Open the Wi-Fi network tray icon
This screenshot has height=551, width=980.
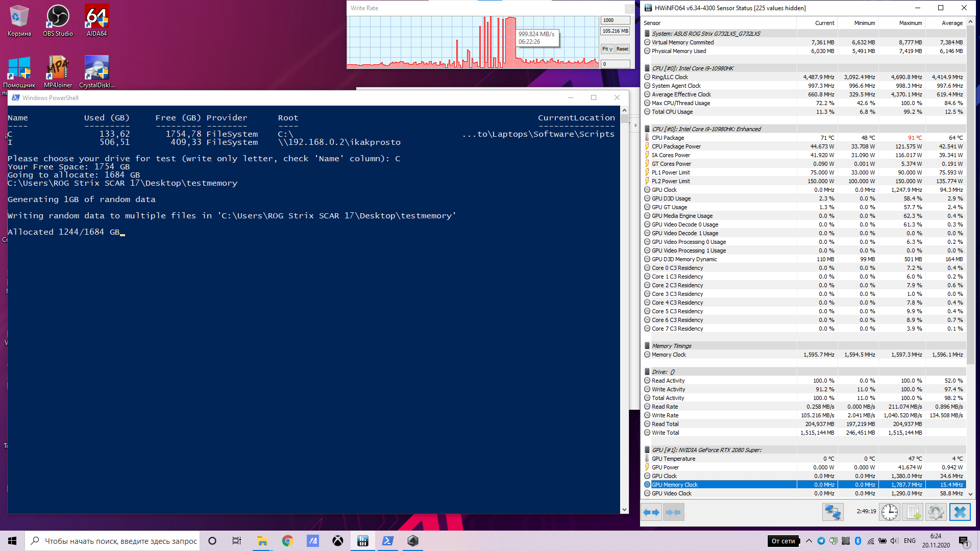[870, 541]
